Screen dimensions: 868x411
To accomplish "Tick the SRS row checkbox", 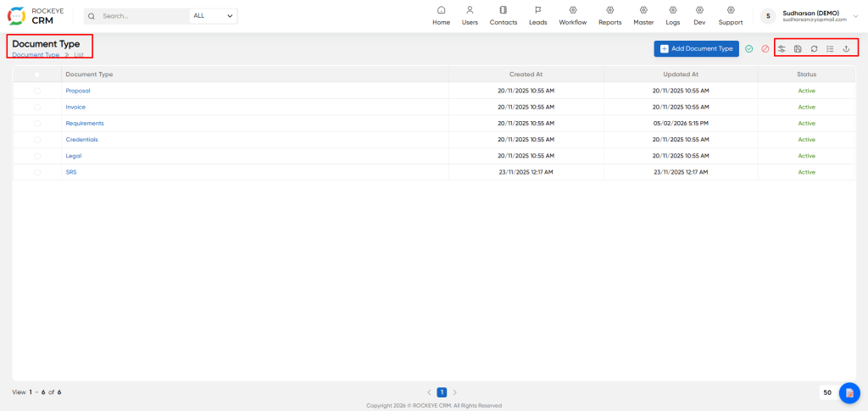I will [x=37, y=172].
